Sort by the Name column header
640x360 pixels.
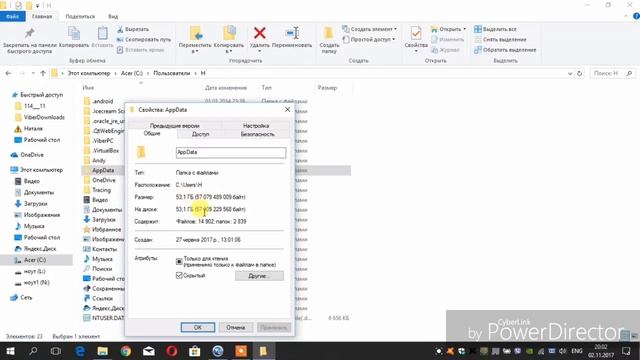click(x=88, y=88)
